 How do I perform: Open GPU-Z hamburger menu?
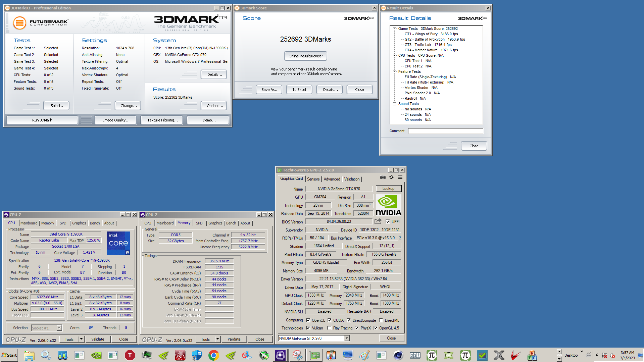pyautogui.click(x=400, y=177)
